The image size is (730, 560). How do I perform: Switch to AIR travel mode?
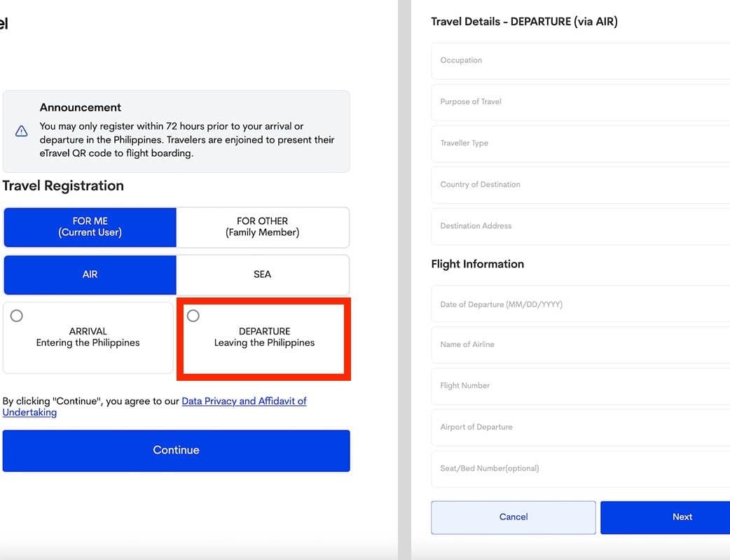[x=90, y=274]
